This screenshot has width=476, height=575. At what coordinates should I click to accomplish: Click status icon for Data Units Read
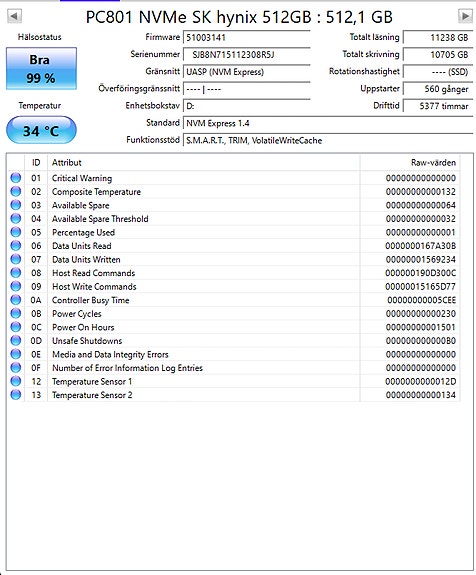point(16,246)
